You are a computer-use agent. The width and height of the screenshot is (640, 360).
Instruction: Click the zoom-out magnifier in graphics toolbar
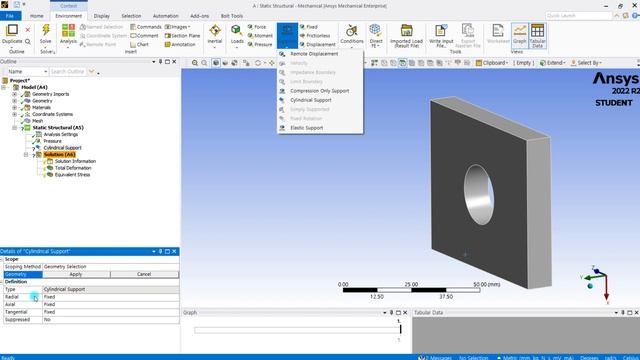[x=204, y=63]
